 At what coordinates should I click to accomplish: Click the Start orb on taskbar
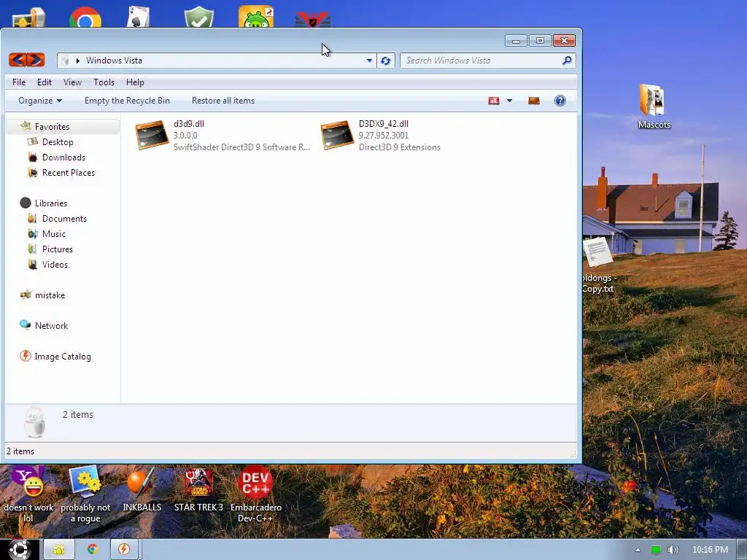[19, 550]
